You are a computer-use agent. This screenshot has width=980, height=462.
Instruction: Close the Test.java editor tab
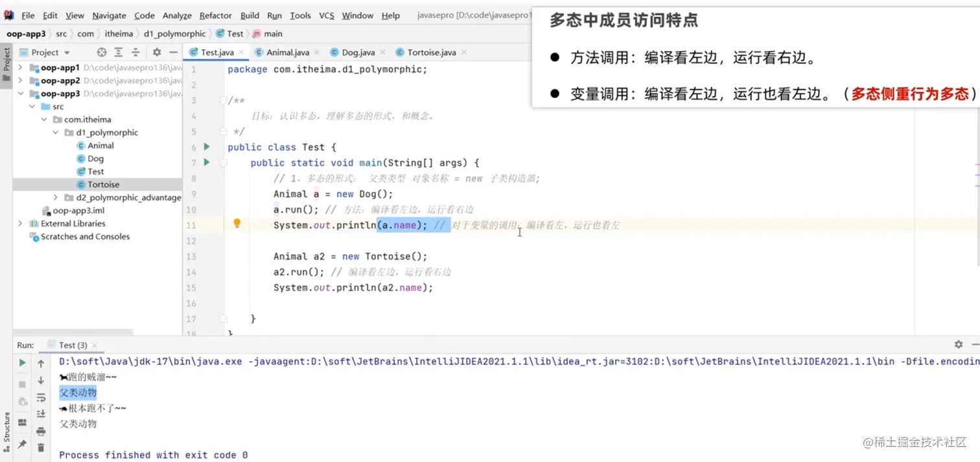[242, 52]
